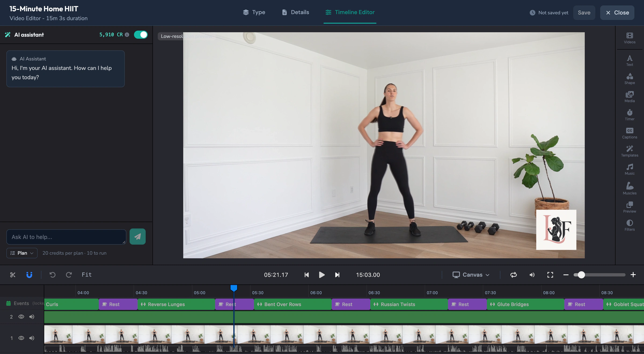Select the Bent Over Rows event
The height and width of the screenshot is (354, 644).
coord(292,304)
